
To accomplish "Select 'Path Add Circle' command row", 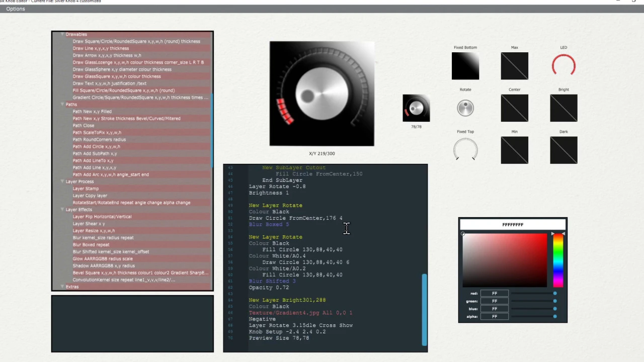I will 96,147.
